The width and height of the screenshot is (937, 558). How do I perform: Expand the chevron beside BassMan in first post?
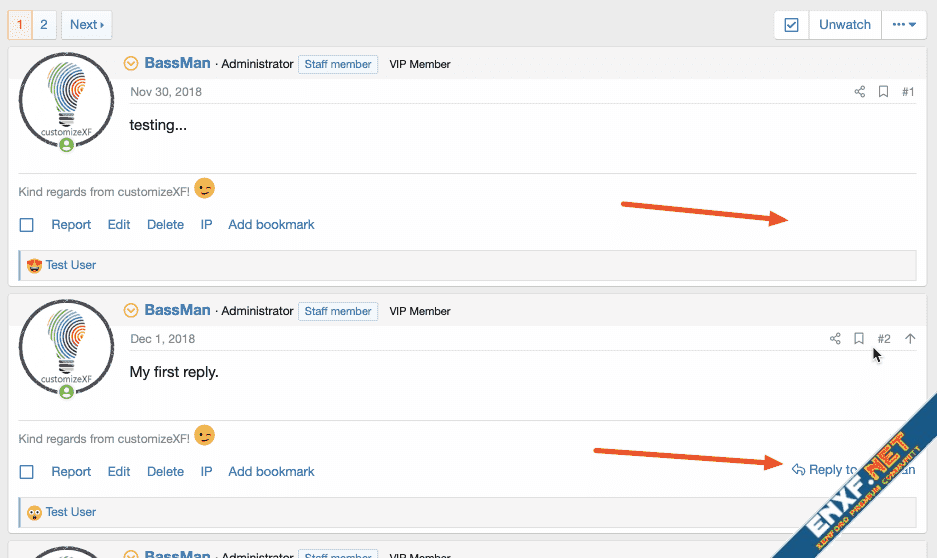131,64
